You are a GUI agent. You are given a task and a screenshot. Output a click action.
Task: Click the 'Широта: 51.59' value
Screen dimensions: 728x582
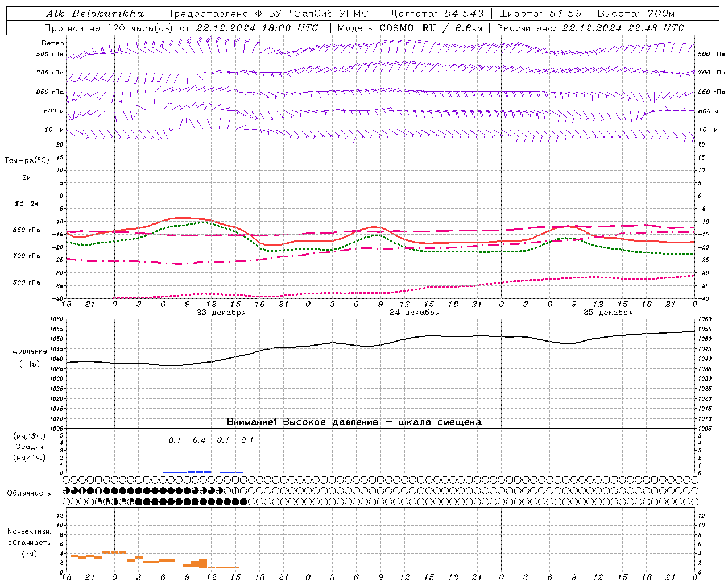pyautogui.click(x=540, y=14)
